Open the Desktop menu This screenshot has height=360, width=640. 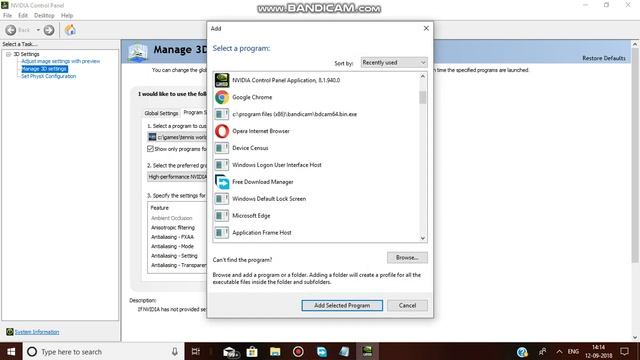point(44,16)
